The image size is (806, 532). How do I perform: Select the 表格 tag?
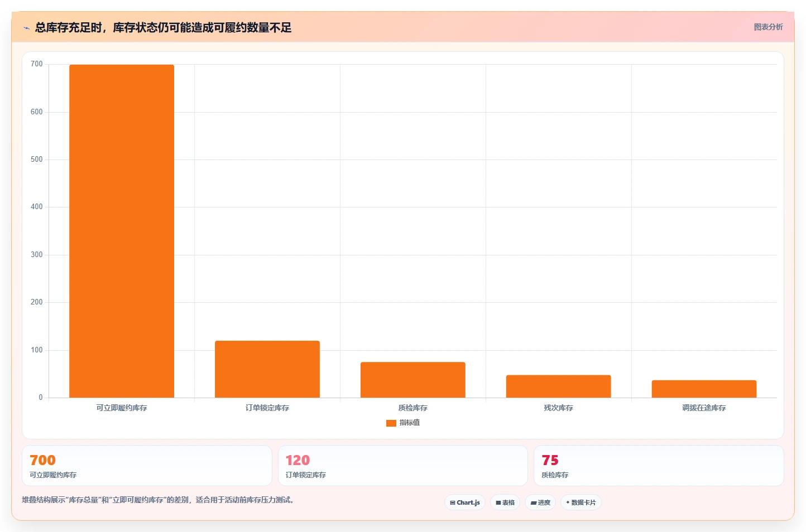point(505,502)
